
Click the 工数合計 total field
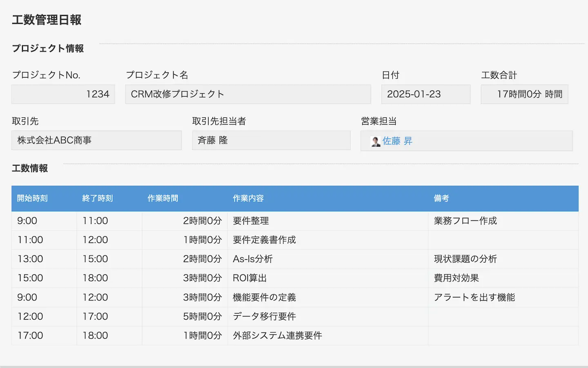[x=524, y=94]
